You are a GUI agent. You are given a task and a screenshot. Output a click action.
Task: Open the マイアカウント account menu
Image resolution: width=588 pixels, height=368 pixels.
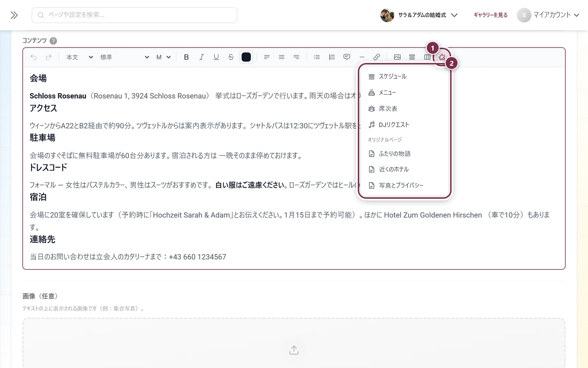tap(548, 15)
